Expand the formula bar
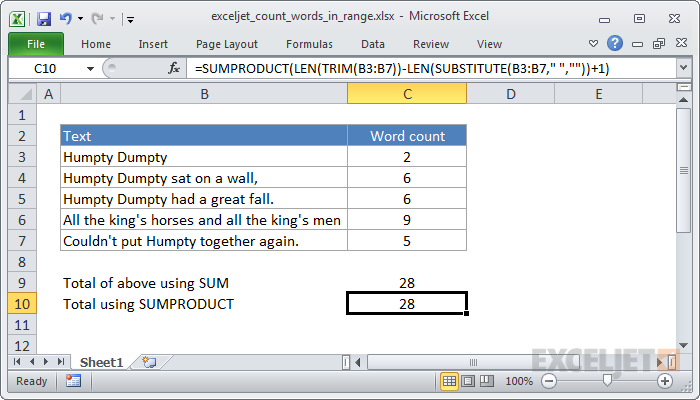The width and height of the screenshot is (700, 400). (x=683, y=68)
